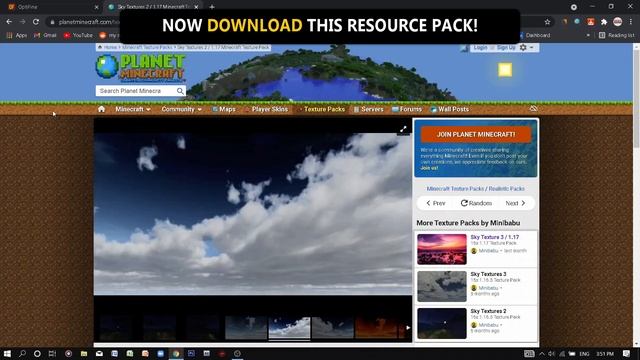This screenshot has width=640, height=360.
Task: Open the Sky Texture 3 / 1.17 pack link
Action: coord(495,237)
